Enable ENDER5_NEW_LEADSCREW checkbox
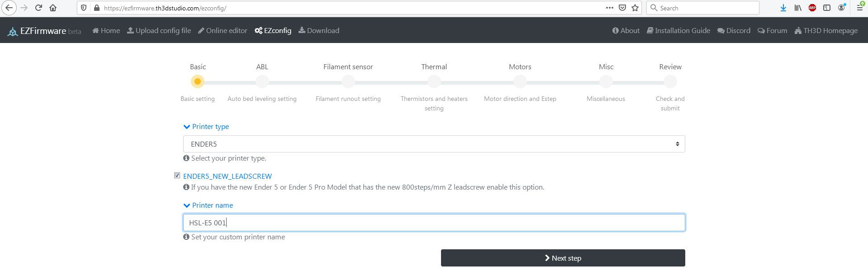This screenshot has width=868, height=276. (177, 176)
